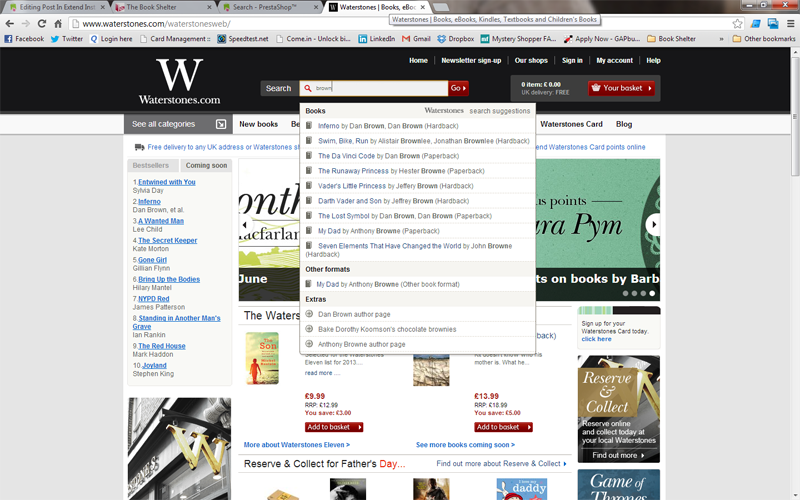Bookmark this page with the star icon
The width and height of the screenshot is (800, 500).
(737, 23)
